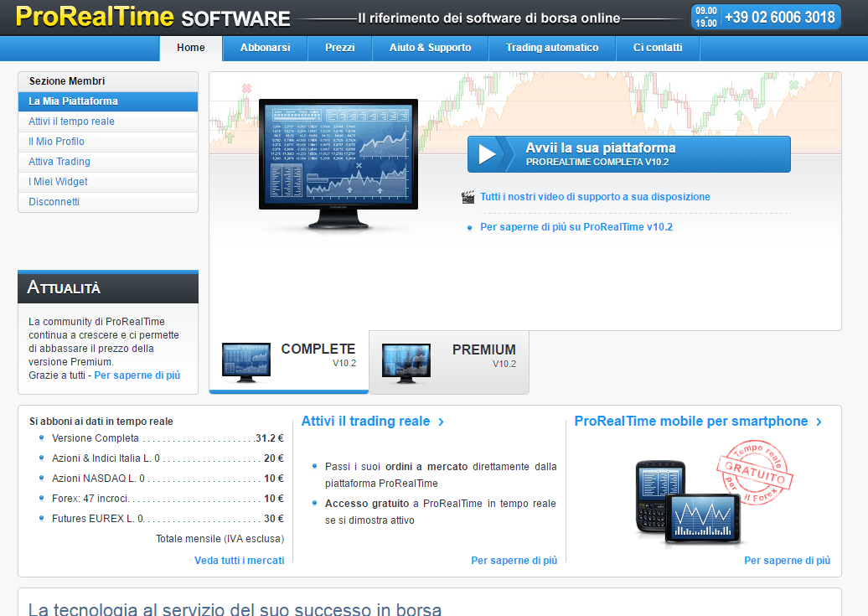Click Azioni & Indici Italia L. 0 row
Image resolution: width=868 pixels, height=616 pixels.
162,458
